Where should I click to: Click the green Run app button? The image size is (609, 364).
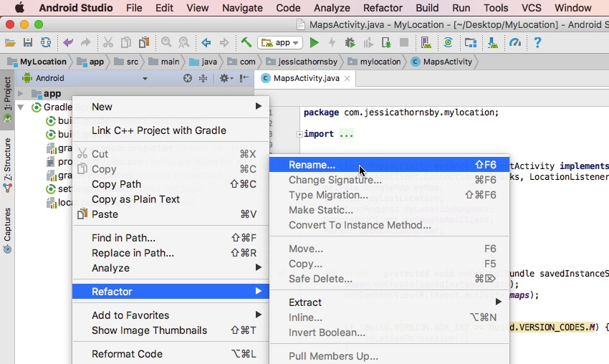(315, 43)
